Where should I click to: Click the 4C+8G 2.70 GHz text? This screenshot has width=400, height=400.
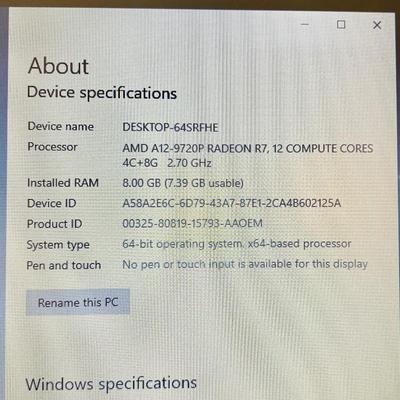tap(167, 163)
